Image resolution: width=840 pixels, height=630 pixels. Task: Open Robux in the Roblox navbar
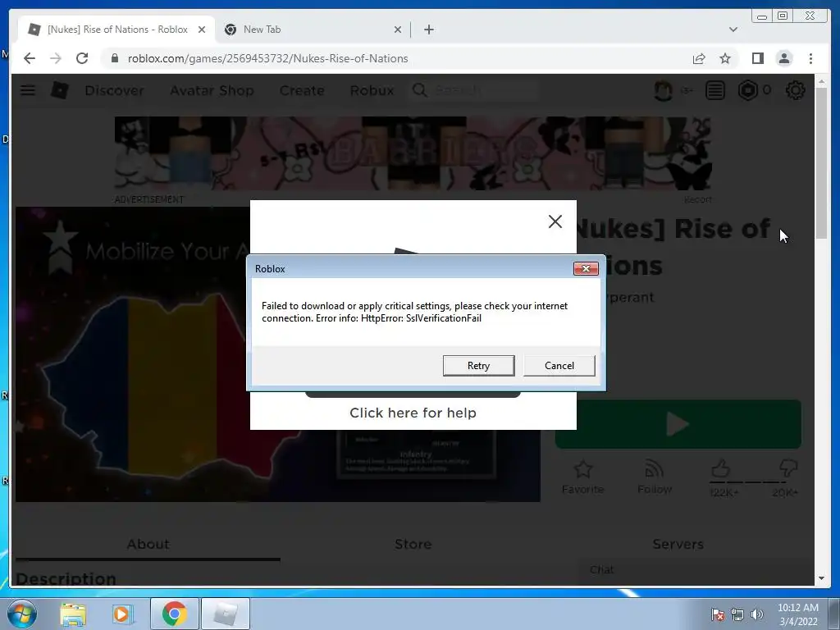coord(372,90)
